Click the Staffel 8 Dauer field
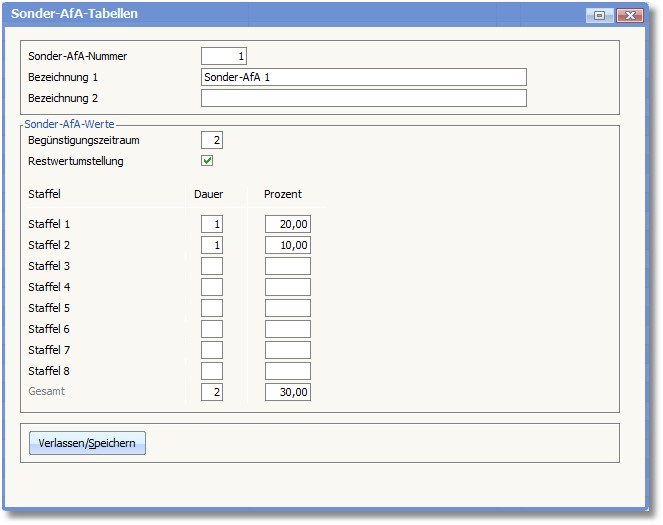 coord(212,371)
